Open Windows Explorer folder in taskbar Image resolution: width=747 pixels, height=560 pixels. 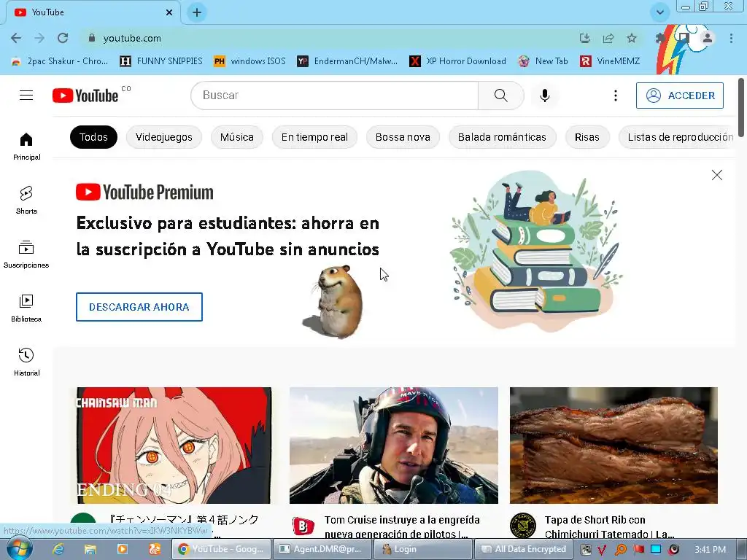90,549
